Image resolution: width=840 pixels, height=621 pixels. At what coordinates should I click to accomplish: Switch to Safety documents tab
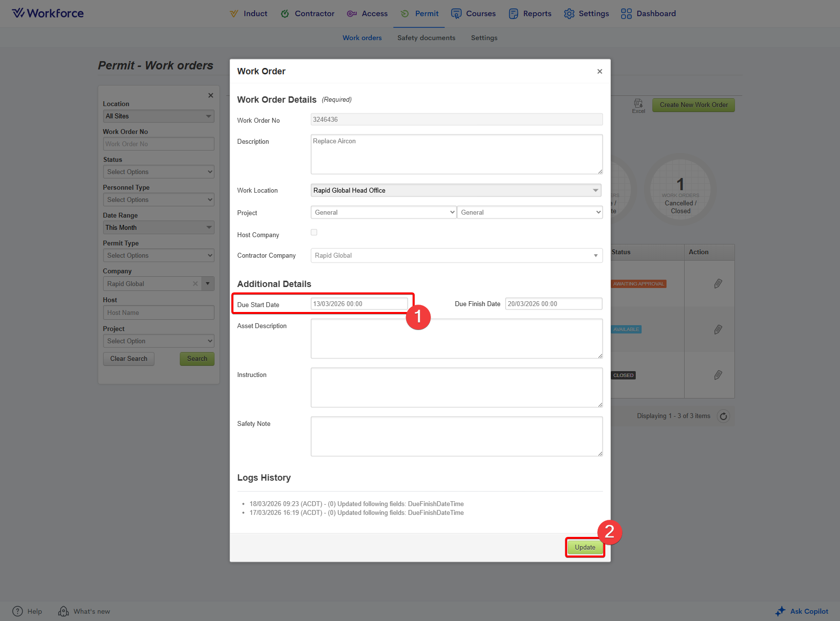click(x=426, y=38)
